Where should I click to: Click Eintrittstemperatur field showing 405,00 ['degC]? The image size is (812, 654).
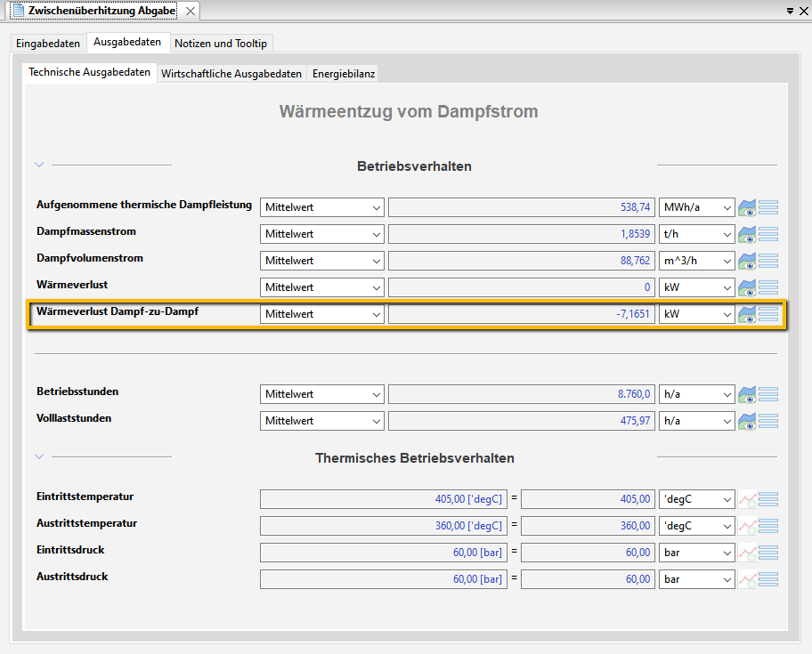pos(384,499)
